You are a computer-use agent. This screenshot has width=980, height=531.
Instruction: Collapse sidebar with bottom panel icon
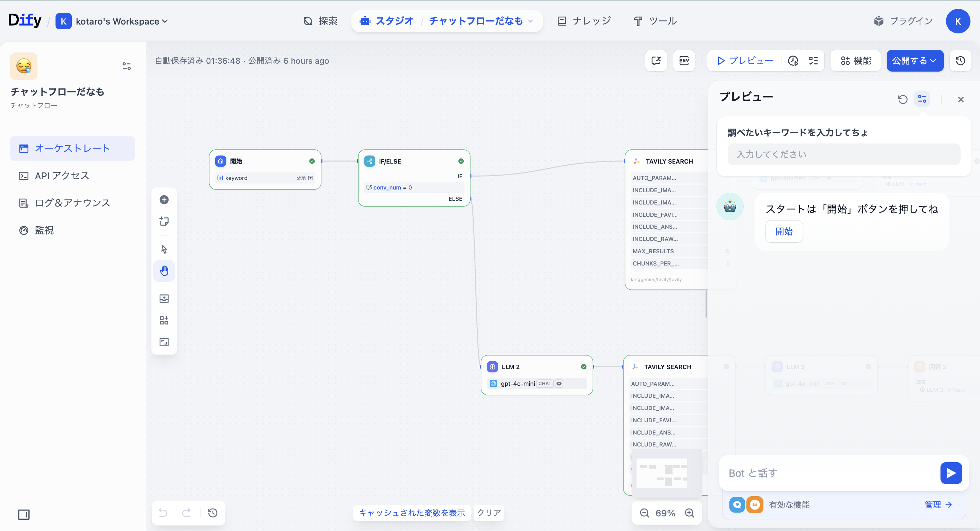(23, 515)
